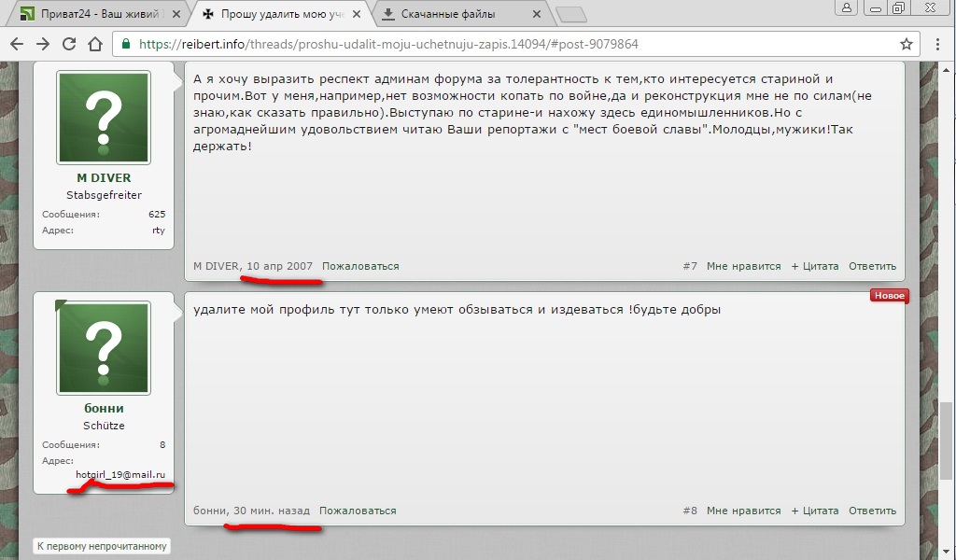Like post #8 with Мне нравится
The image size is (956, 560).
[x=743, y=511]
